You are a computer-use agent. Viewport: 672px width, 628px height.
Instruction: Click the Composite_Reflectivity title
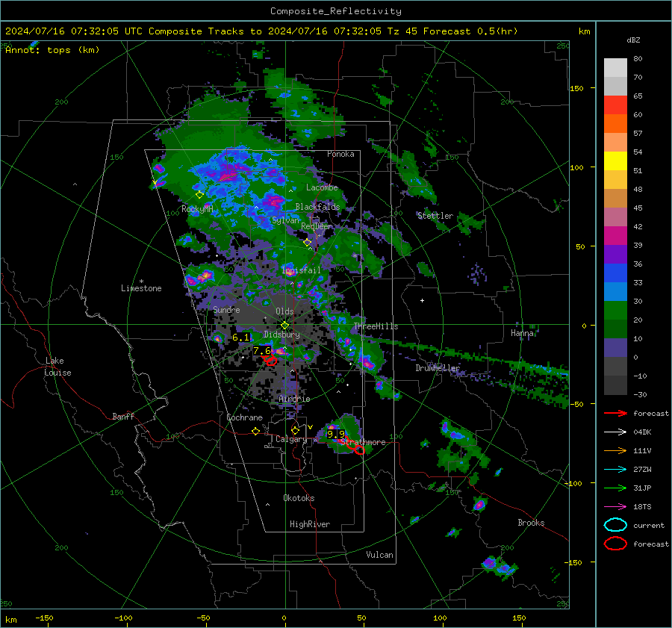click(336, 11)
